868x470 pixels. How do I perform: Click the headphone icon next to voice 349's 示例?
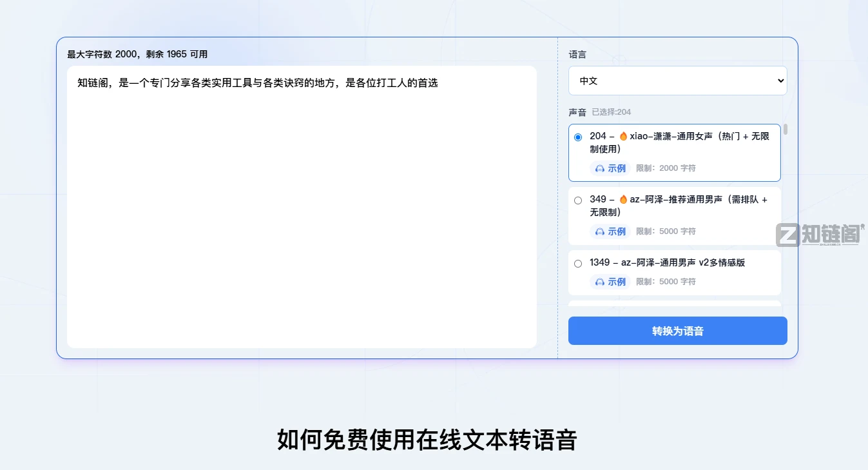599,231
